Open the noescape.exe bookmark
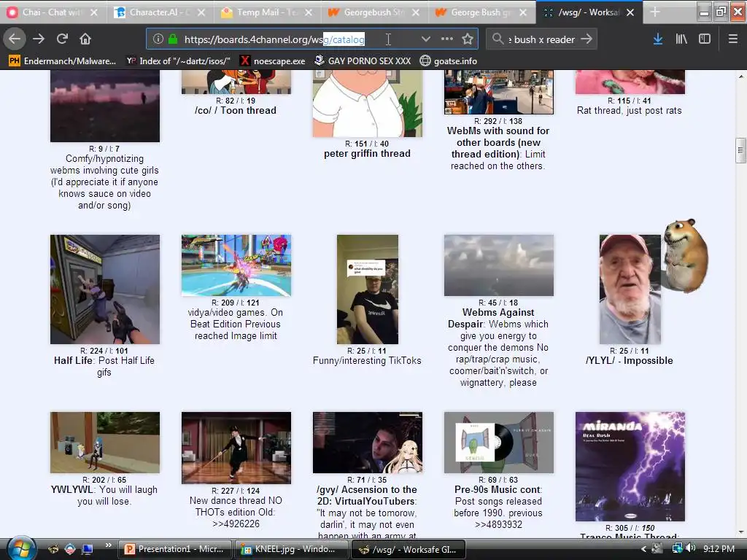Screen dimensions: 747x560 tap(273, 61)
